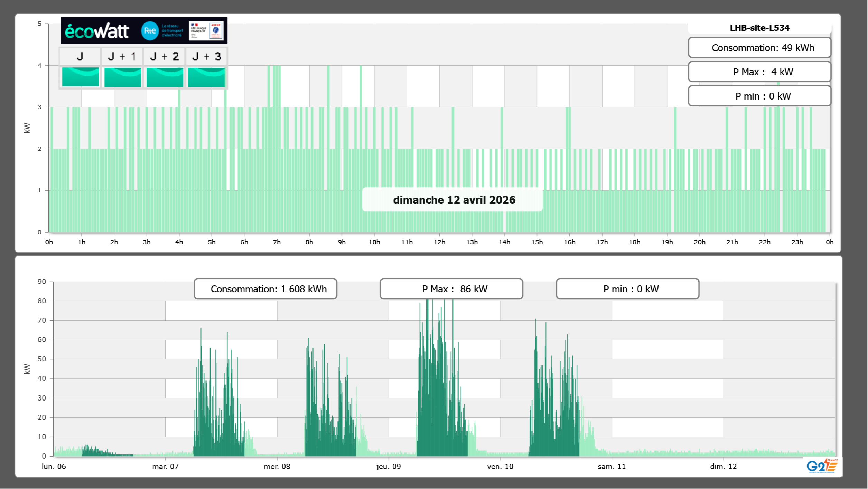This screenshot has height=489, width=868.
Task: Click the jeu. 09 weekly axis label
Action: coord(389,466)
